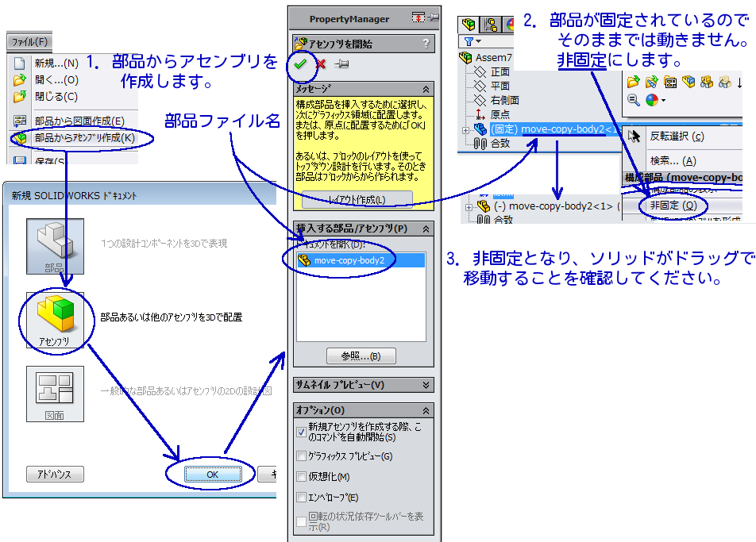
Task: Select move-copy-body2 in open documents list
Action: 361,260
